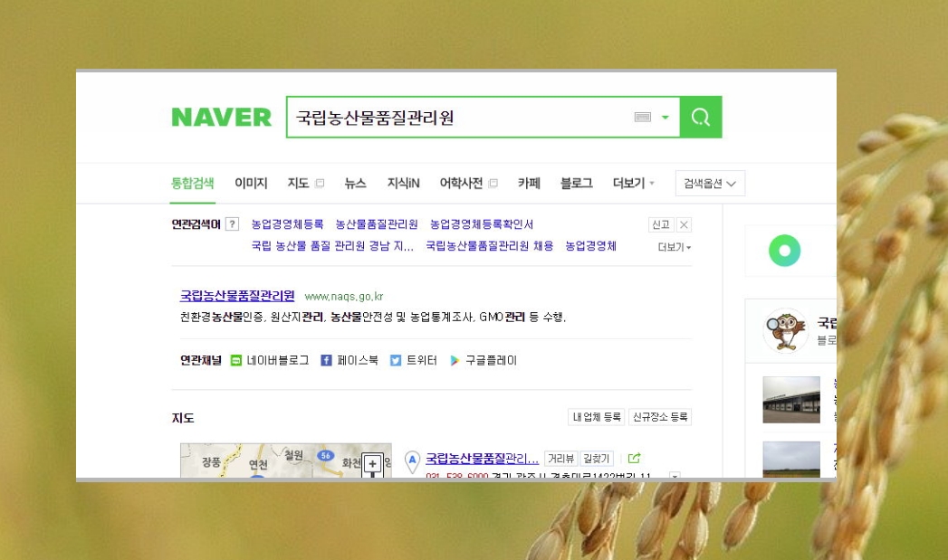Image resolution: width=948 pixels, height=560 pixels.
Task: Open the 지도 tab
Action: tap(298, 183)
